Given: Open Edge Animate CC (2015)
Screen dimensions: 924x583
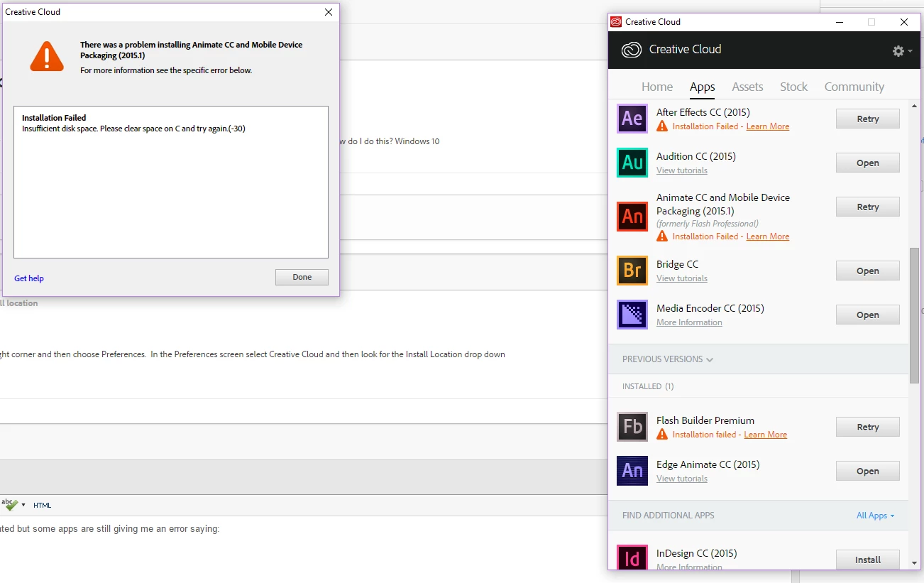Looking at the screenshot, I should point(867,472).
